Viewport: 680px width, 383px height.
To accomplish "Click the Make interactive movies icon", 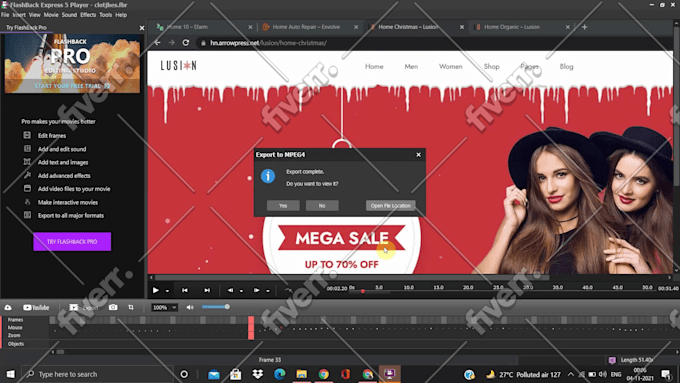I will pos(27,202).
